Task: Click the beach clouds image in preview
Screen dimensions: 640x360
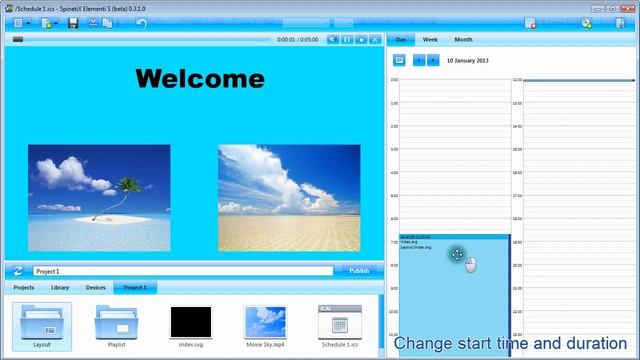Action: pyautogui.click(x=289, y=198)
